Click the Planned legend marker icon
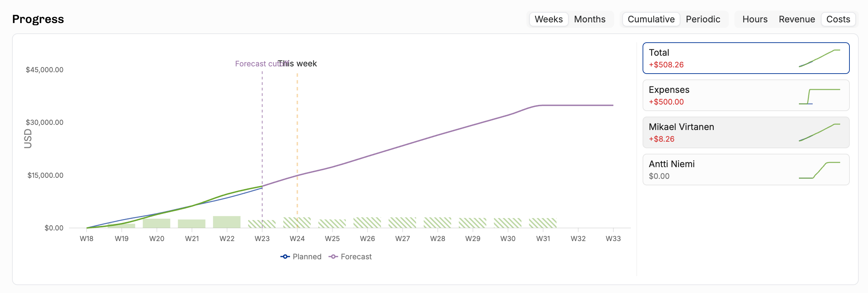 click(x=285, y=257)
